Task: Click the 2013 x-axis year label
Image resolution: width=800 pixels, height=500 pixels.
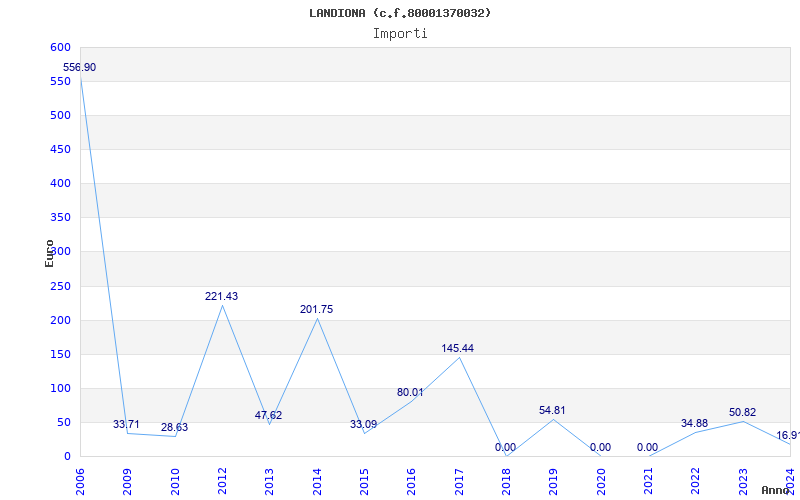Action: coord(269,482)
